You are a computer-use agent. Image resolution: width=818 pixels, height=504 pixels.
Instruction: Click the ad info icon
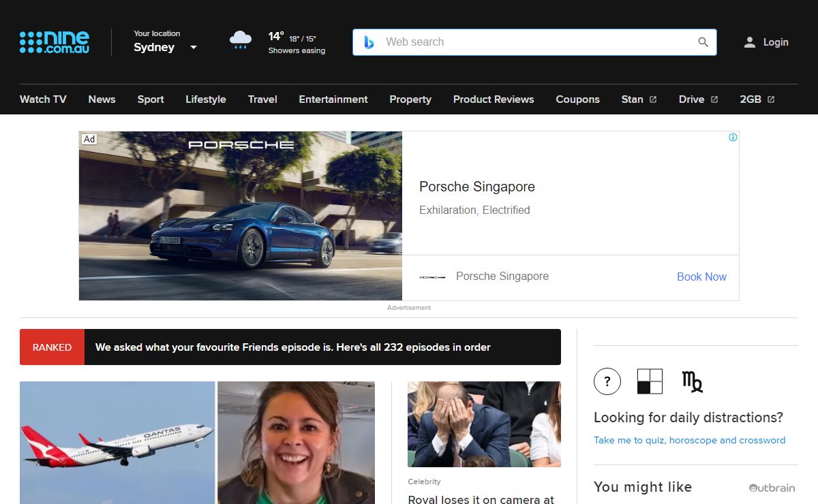[x=733, y=138]
